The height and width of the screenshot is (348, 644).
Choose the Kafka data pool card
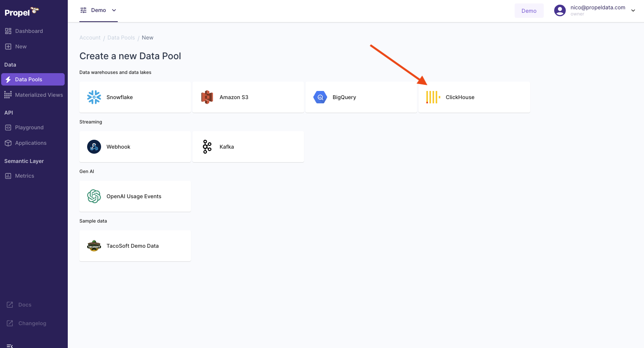tap(248, 147)
